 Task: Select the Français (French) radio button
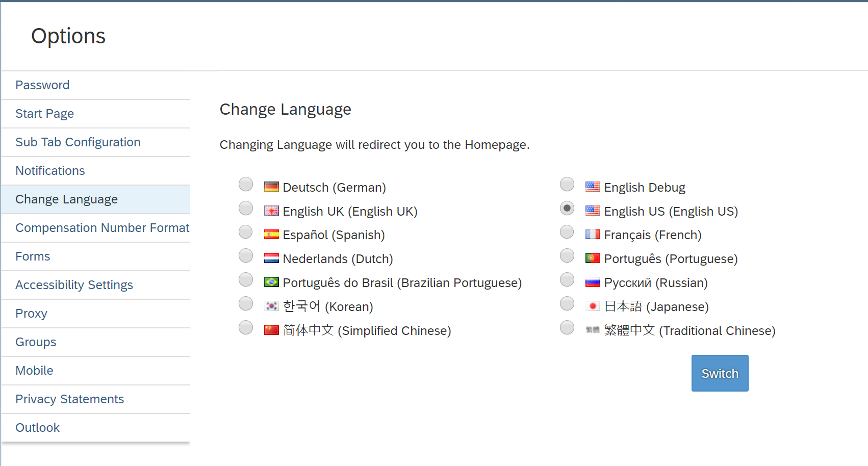point(567,232)
